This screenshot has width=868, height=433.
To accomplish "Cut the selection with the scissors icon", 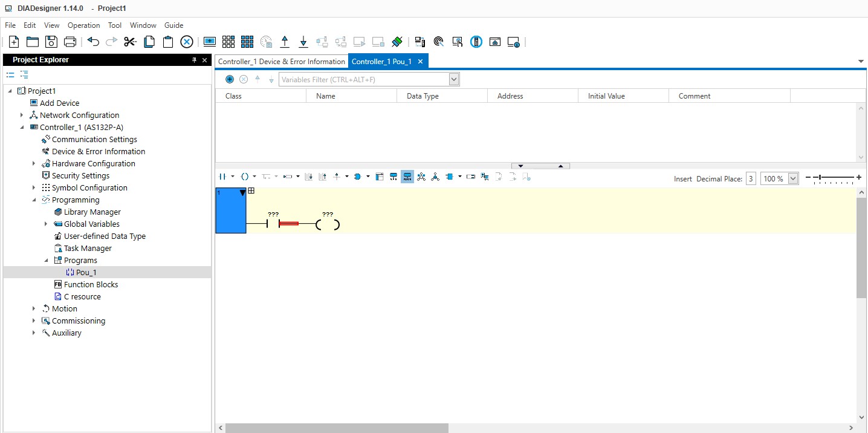I will coord(130,42).
